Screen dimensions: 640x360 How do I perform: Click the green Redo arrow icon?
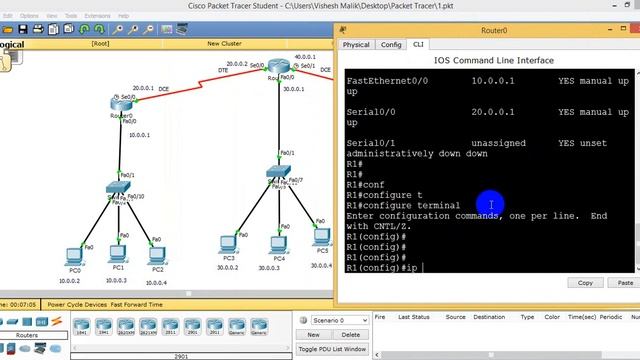click(x=99, y=29)
